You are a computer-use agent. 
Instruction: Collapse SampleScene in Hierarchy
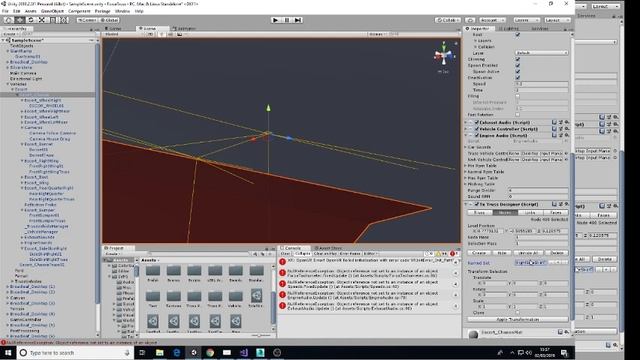point(3,40)
